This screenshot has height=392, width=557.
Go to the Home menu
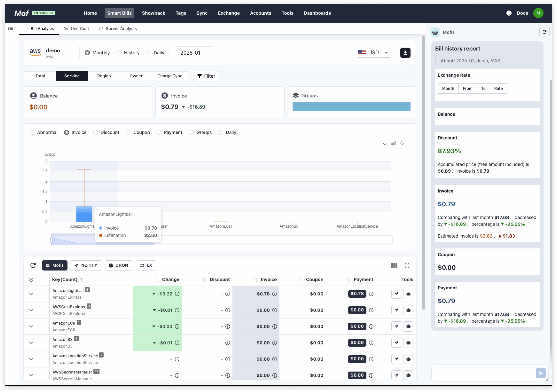tap(90, 13)
